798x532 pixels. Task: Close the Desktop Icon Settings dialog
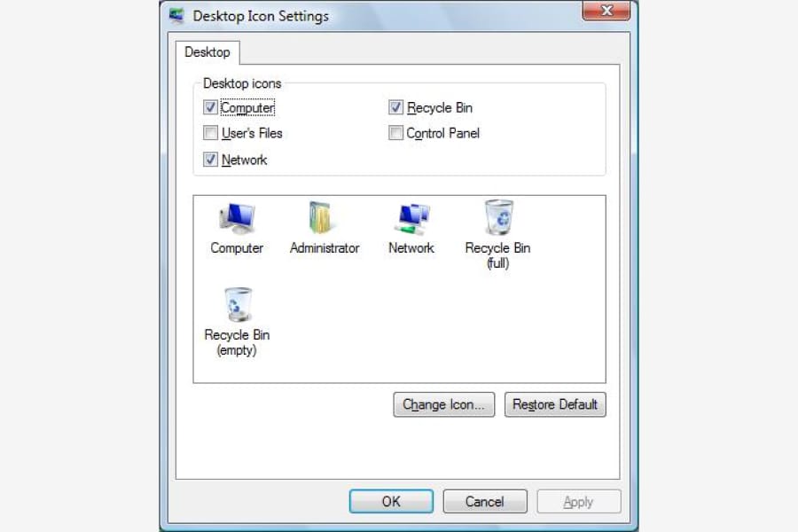point(606,11)
